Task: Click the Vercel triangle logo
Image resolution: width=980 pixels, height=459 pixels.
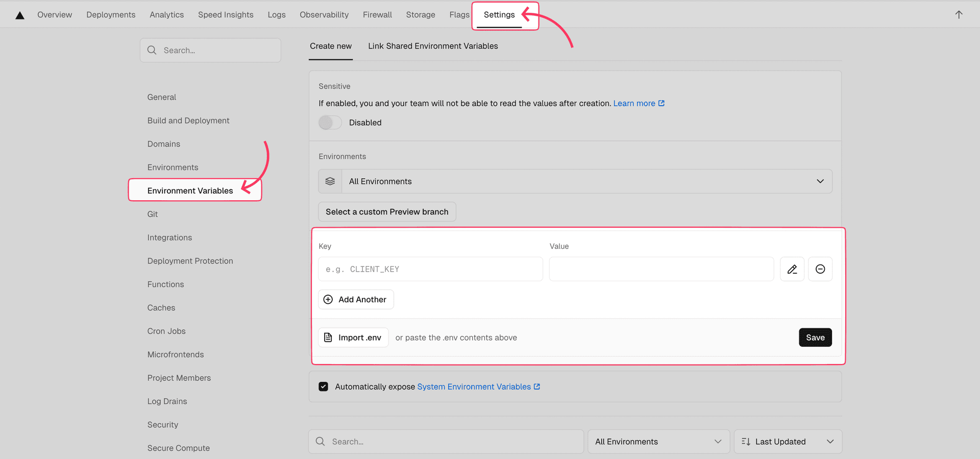Action: coord(20,15)
